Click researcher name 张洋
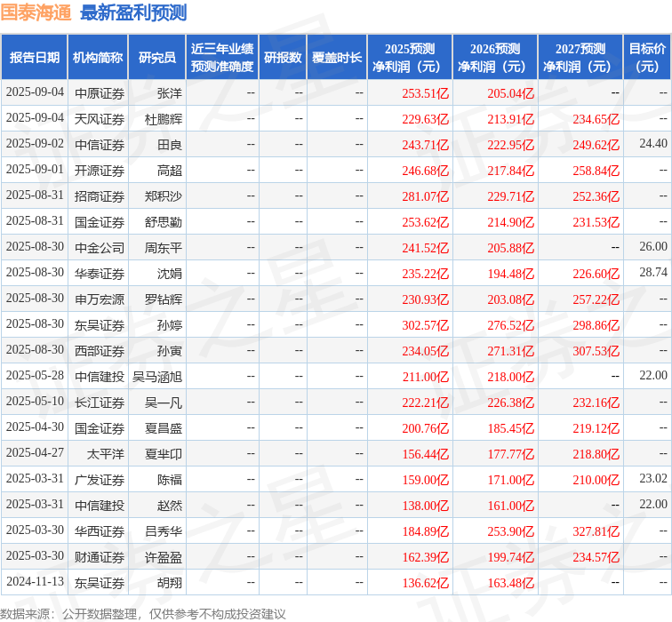This screenshot has width=672, height=622. [x=170, y=93]
